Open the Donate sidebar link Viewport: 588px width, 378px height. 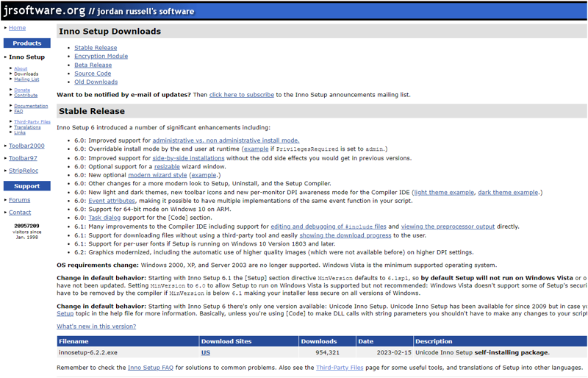tap(22, 90)
